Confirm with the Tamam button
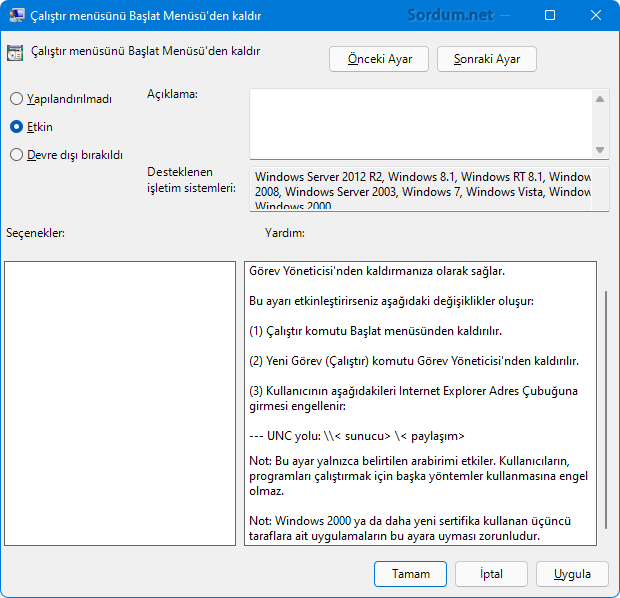 (x=410, y=573)
